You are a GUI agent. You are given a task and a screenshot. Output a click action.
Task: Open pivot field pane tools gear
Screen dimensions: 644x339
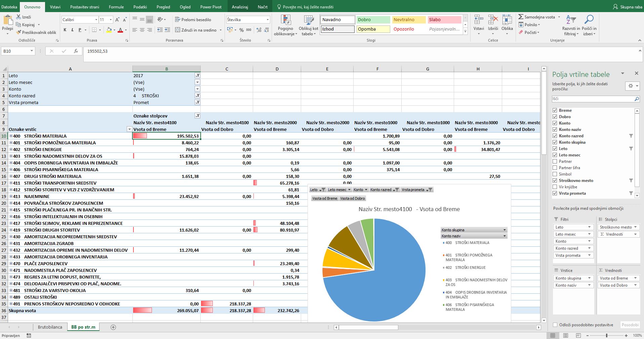[x=632, y=86]
